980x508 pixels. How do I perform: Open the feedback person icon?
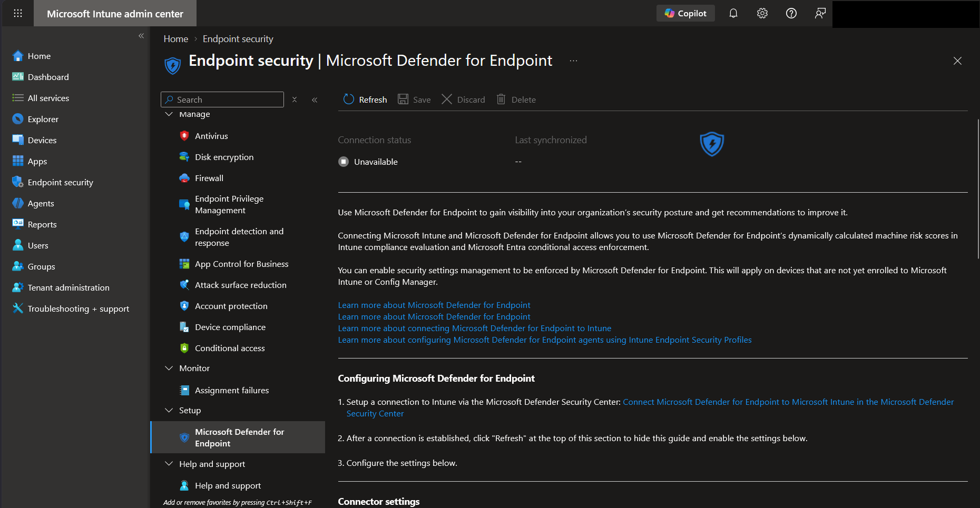[820, 13]
